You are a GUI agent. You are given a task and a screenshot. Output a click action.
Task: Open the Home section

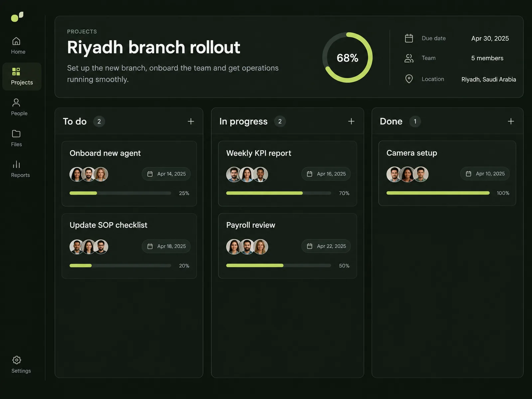[x=18, y=46]
